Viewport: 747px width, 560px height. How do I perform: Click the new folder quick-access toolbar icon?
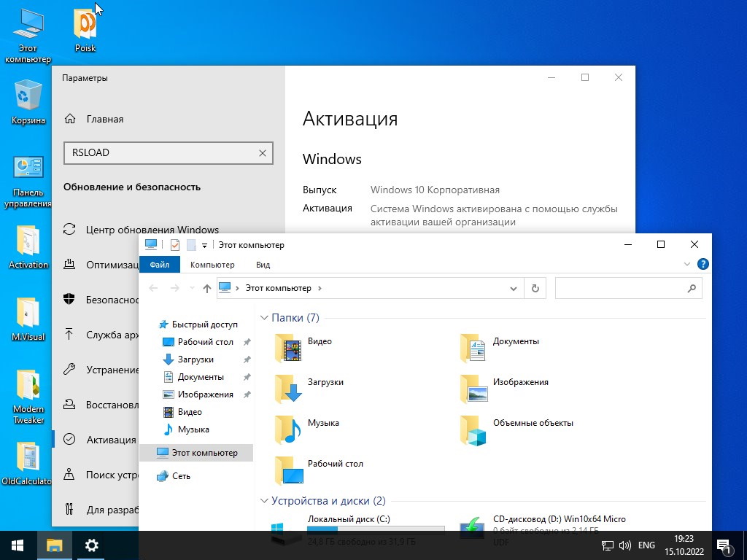click(x=191, y=245)
